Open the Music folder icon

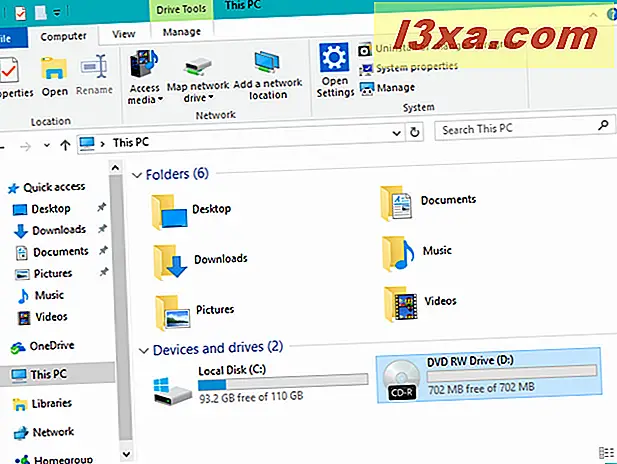[397, 253]
